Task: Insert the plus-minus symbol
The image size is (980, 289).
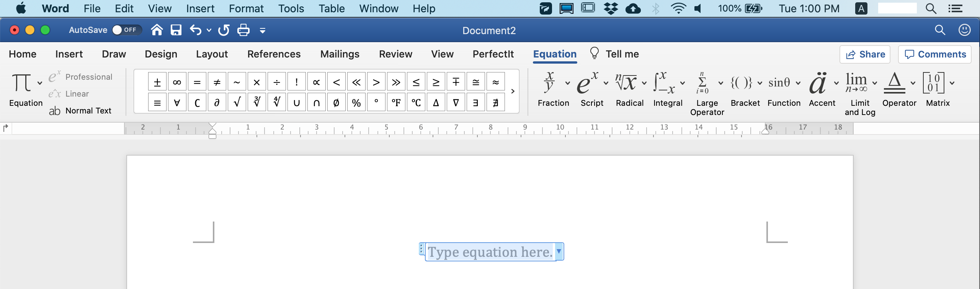Action: tap(157, 82)
